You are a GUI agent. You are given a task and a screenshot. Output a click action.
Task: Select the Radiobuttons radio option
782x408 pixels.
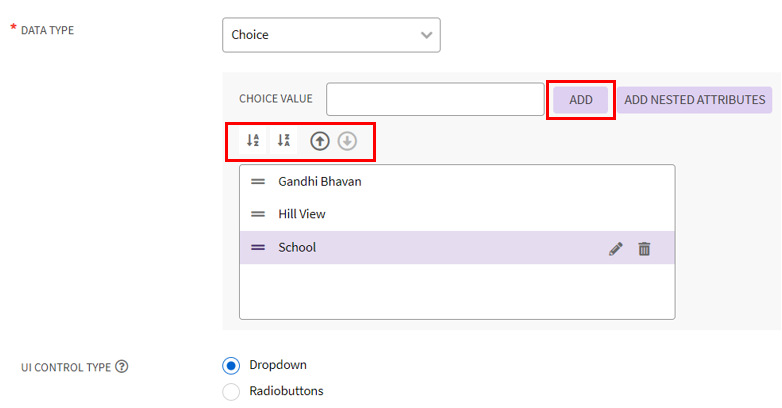(231, 391)
